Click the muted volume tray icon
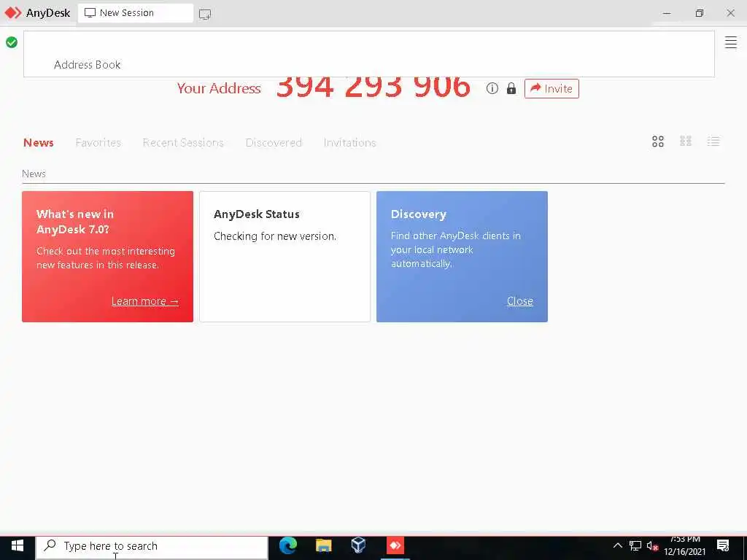The height and width of the screenshot is (560, 747). (652, 545)
